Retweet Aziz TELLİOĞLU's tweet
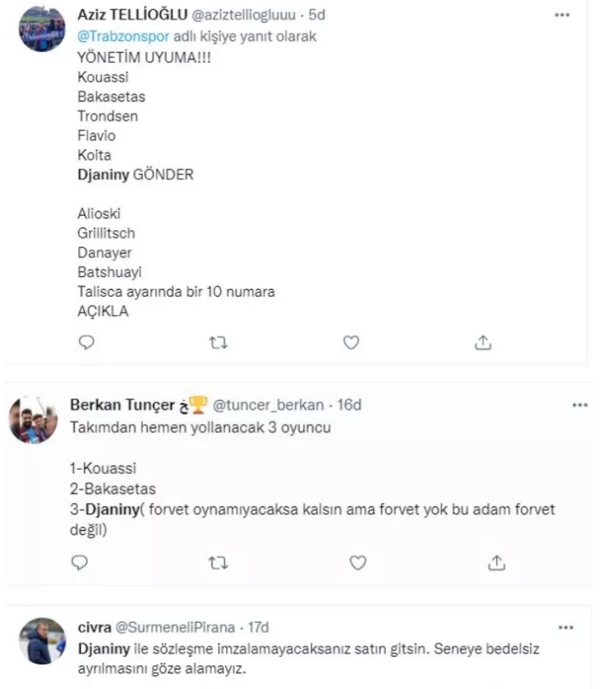616x689 pixels. pyautogui.click(x=219, y=342)
